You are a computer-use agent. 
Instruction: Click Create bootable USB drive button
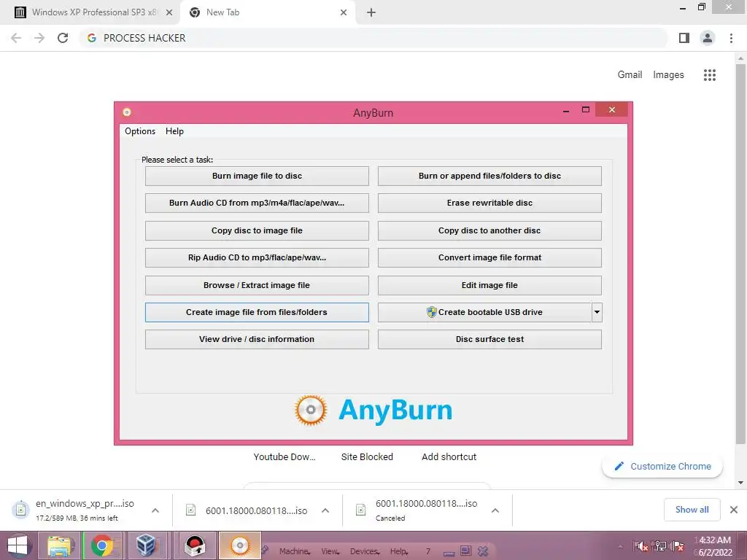(484, 312)
